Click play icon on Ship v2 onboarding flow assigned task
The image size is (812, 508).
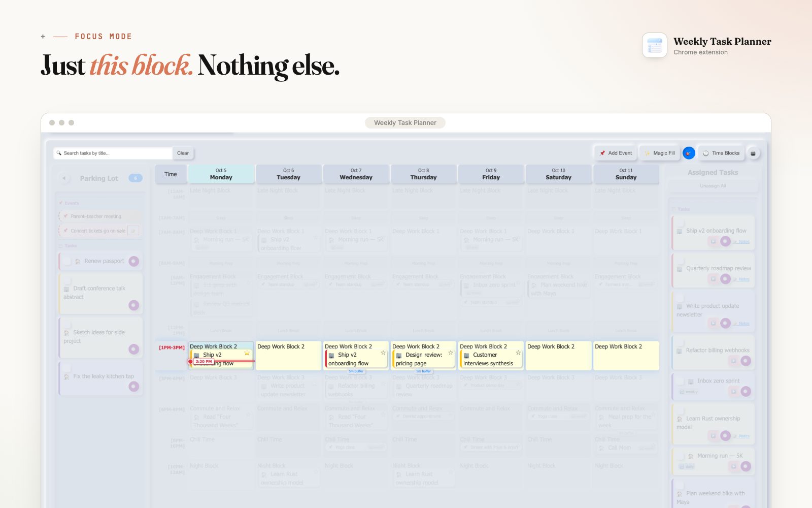coord(713,241)
